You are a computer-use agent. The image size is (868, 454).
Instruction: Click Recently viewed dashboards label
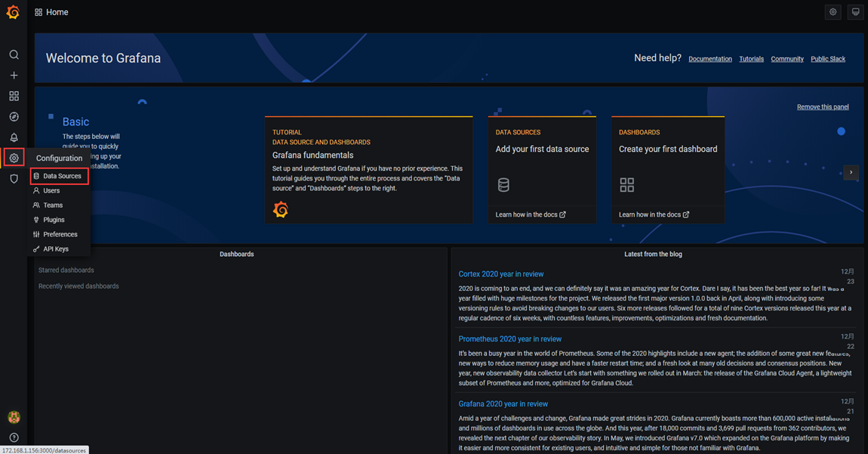click(x=78, y=286)
